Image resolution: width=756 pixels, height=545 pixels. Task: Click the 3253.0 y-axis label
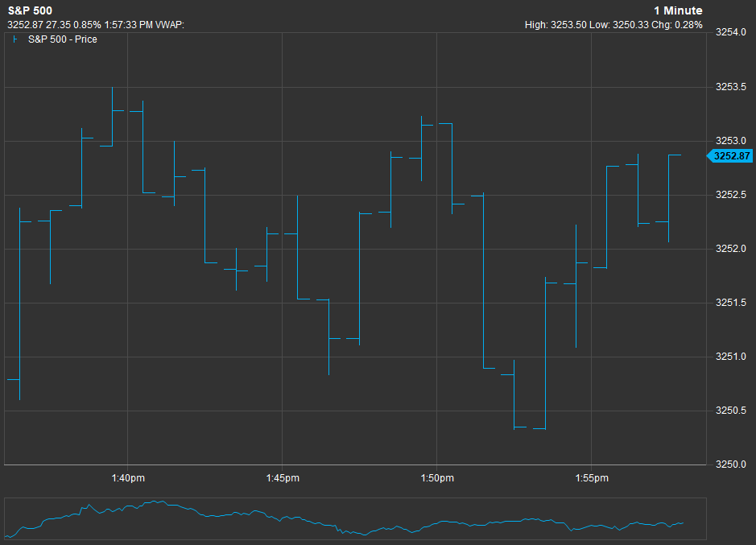pyautogui.click(x=730, y=141)
